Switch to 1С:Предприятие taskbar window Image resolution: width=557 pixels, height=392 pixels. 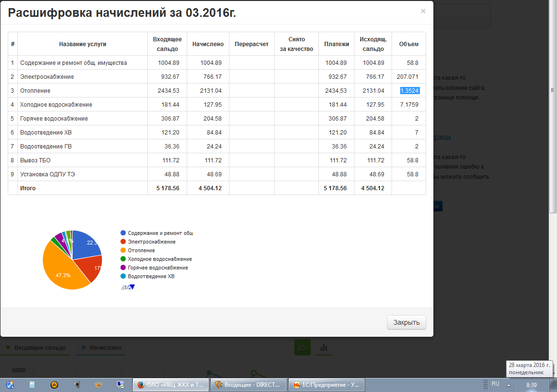coord(327,385)
